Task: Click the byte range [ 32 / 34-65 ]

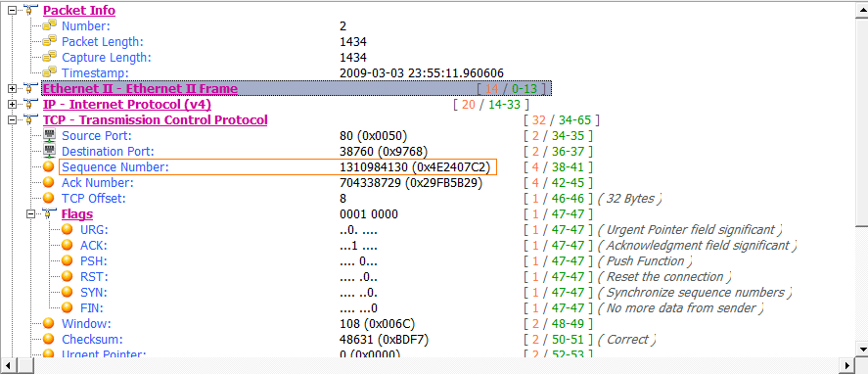Action: tap(562, 120)
